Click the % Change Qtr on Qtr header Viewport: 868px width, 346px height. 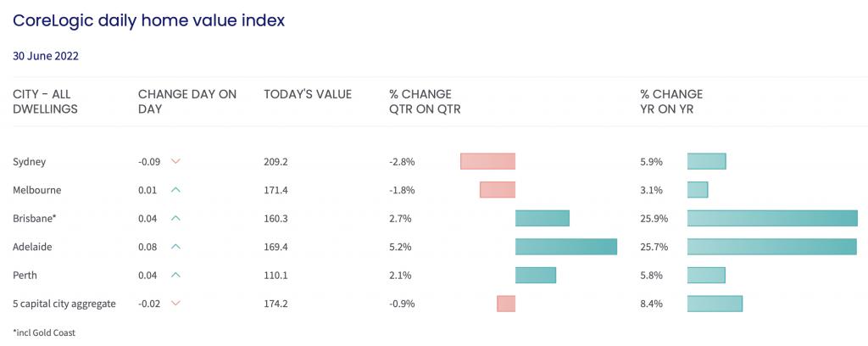pyautogui.click(x=425, y=101)
